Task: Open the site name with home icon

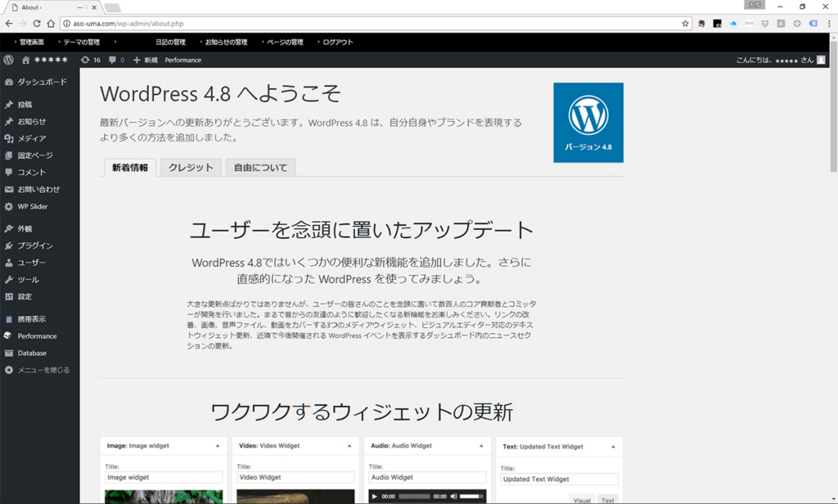Action: pyautogui.click(x=45, y=60)
